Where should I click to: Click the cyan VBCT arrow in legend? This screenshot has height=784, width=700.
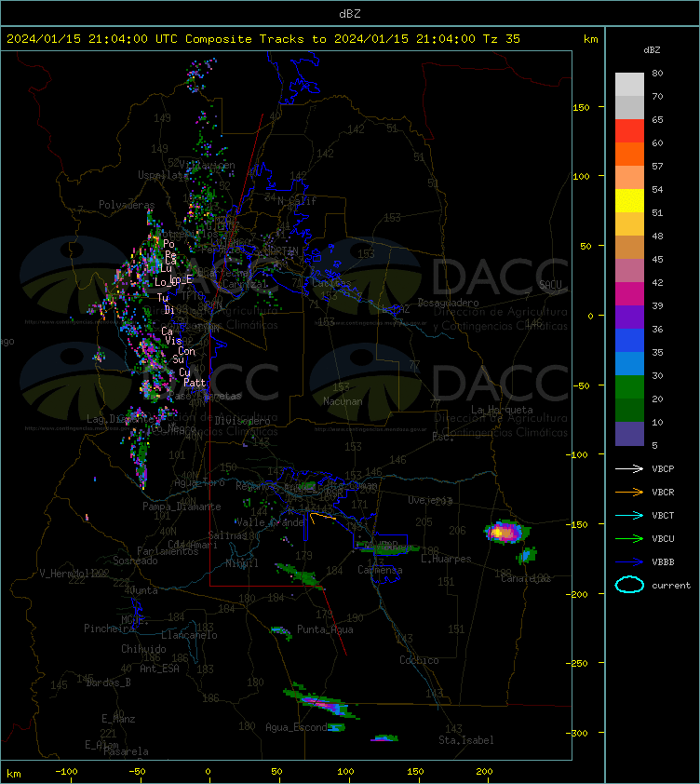[x=629, y=515]
